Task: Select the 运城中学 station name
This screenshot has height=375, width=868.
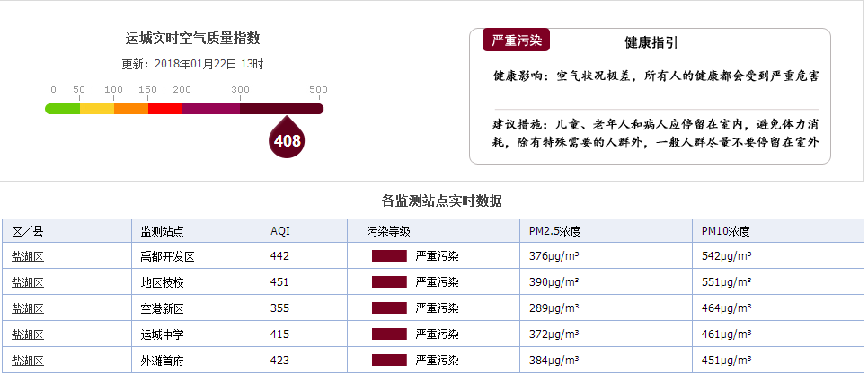Action: tap(163, 335)
